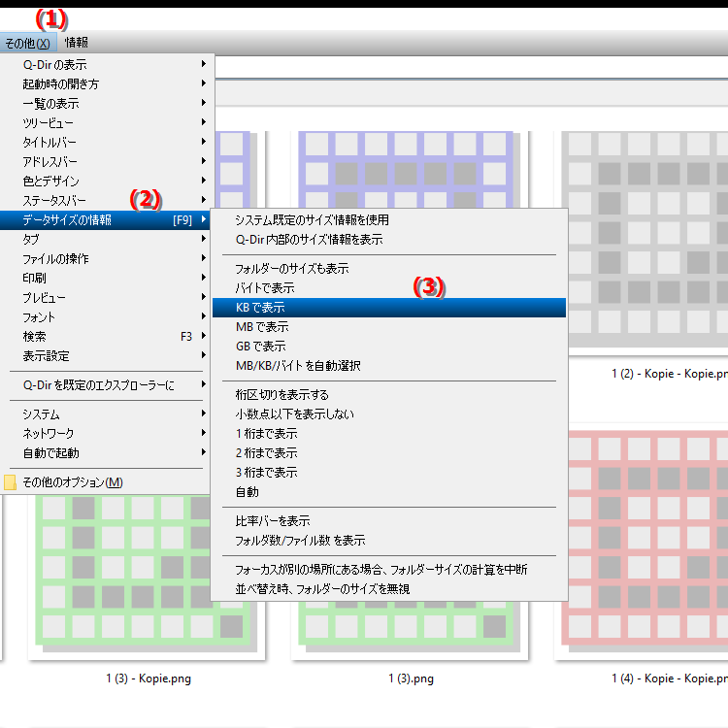Choose Q-Dir 内部のサイズ情報を表示

[389, 240]
